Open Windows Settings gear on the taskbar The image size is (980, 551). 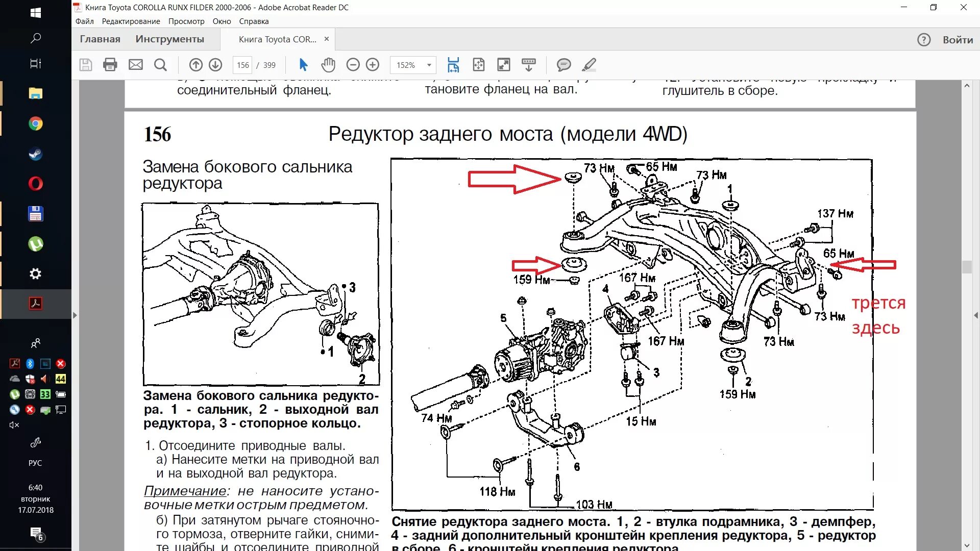[36, 274]
